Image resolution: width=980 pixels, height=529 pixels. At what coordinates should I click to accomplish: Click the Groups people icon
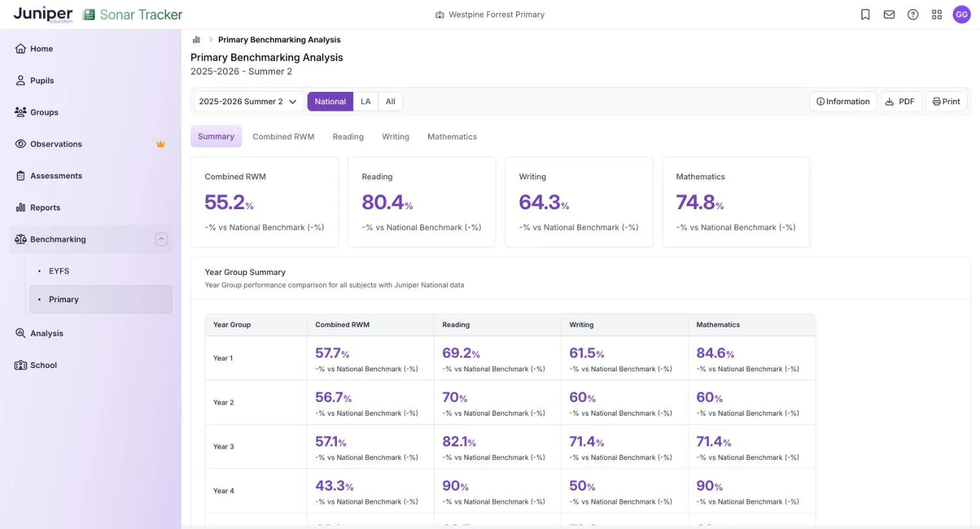tap(20, 112)
